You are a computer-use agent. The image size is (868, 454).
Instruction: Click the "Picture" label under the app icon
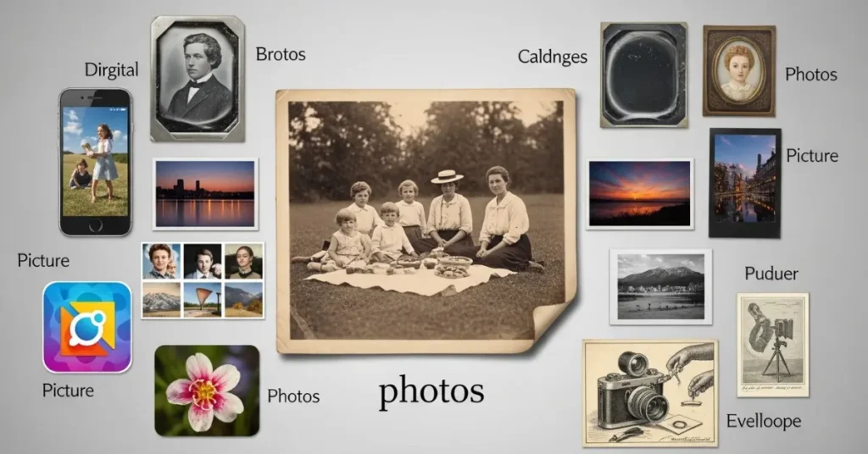point(68,390)
